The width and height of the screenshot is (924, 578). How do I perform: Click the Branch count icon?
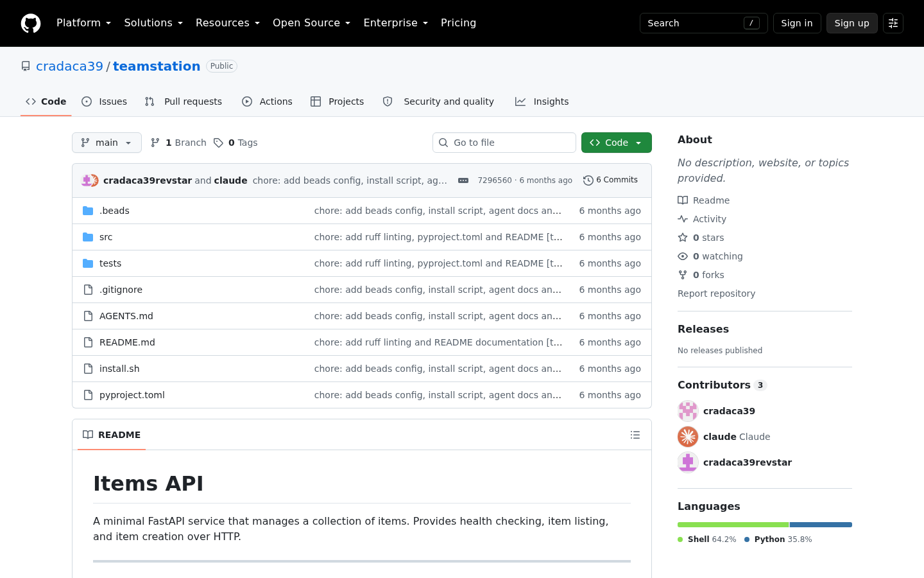pyautogui.click(x=155, y=143)
